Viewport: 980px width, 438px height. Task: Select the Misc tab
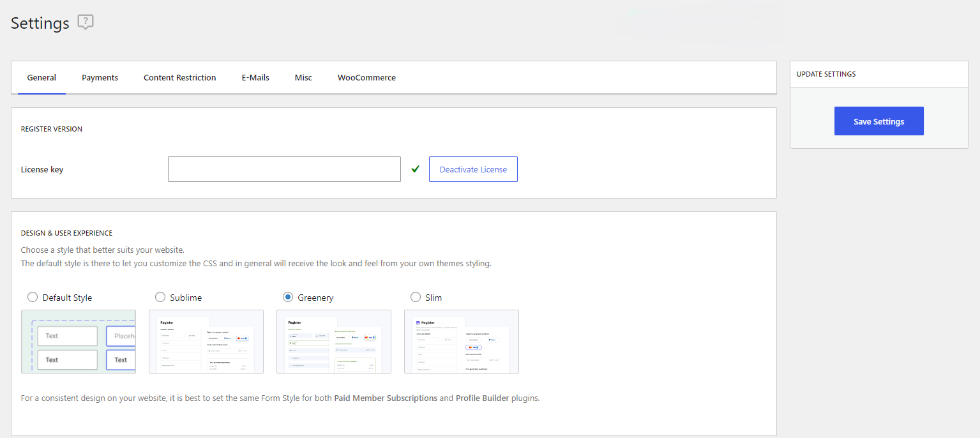coord(303,78)
